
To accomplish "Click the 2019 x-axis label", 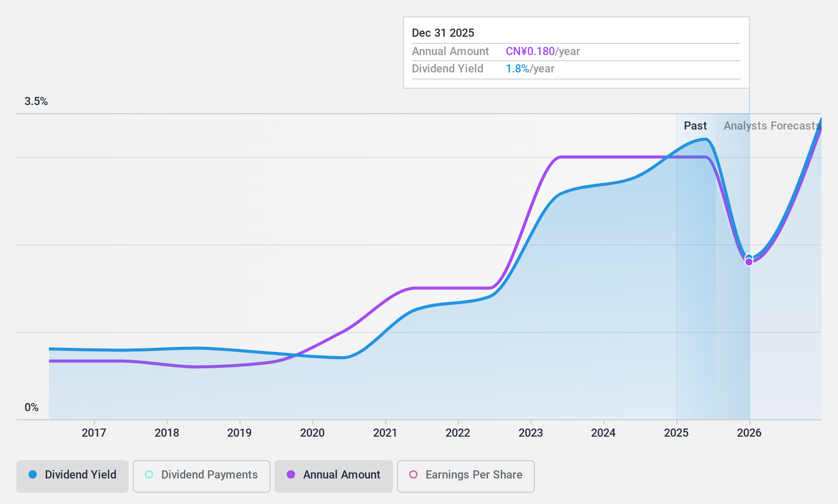I will coord(239,433).
